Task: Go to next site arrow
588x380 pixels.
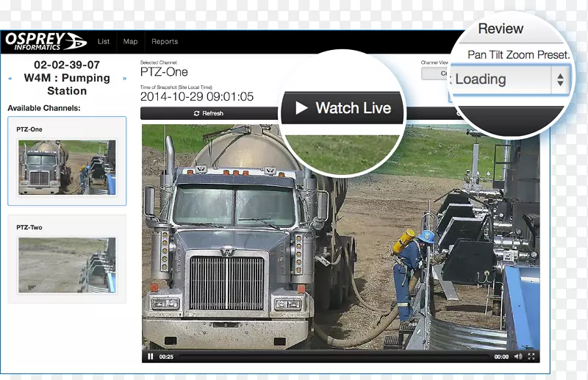Action: (124, 78)
